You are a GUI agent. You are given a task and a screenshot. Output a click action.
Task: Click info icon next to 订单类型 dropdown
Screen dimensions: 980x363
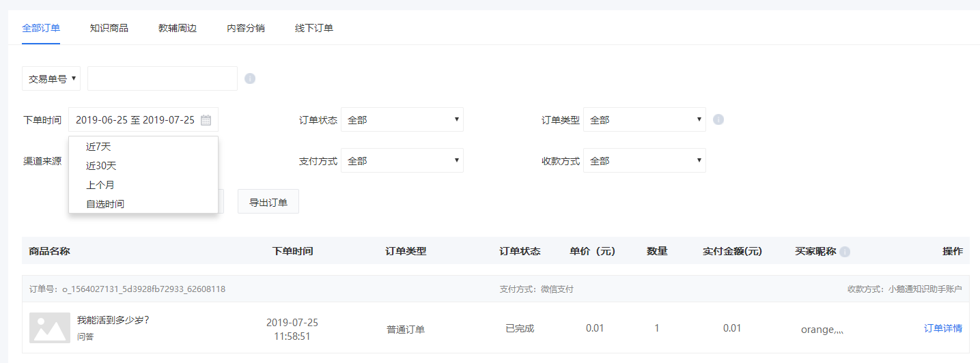pyautogui.click(x=718, y=119)
